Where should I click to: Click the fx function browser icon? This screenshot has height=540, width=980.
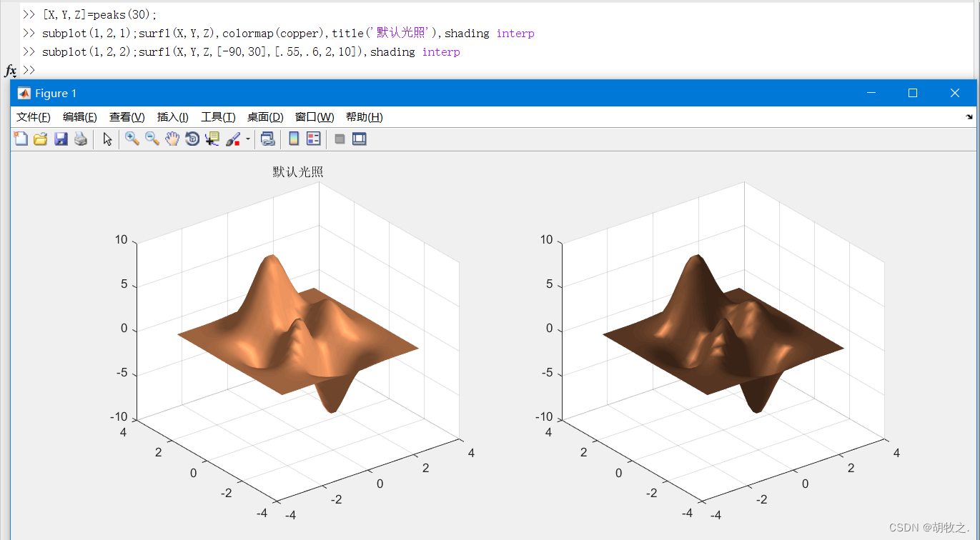point(11,70)
